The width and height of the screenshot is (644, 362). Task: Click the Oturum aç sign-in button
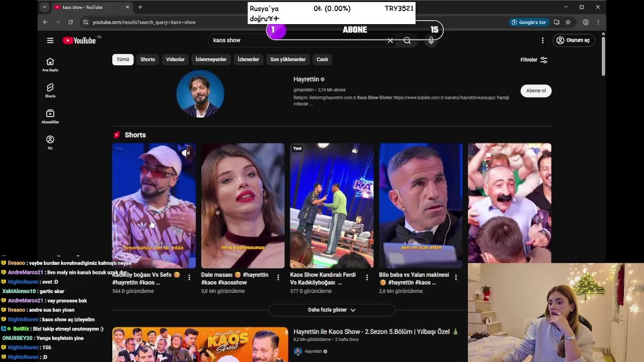pyautogui.click(x=573, y=40)
